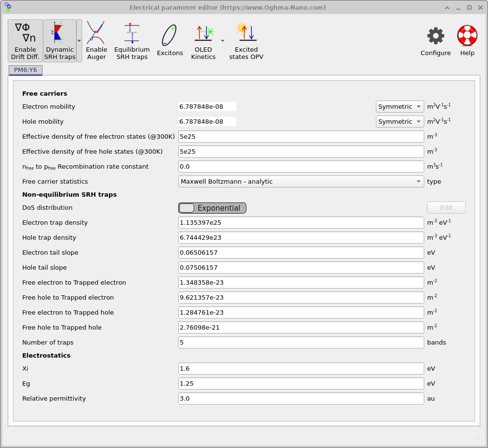Minimize the Electrical parameter editor window

458,7
